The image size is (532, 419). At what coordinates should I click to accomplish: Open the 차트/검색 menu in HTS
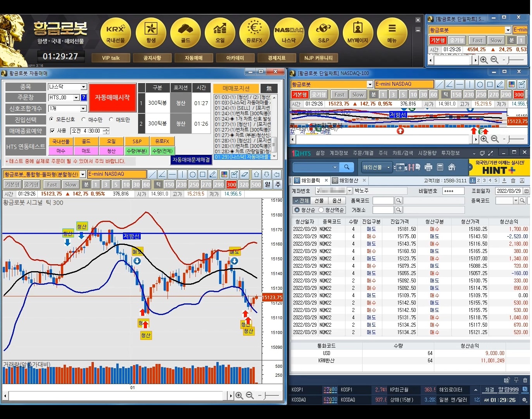click(402, 153)
